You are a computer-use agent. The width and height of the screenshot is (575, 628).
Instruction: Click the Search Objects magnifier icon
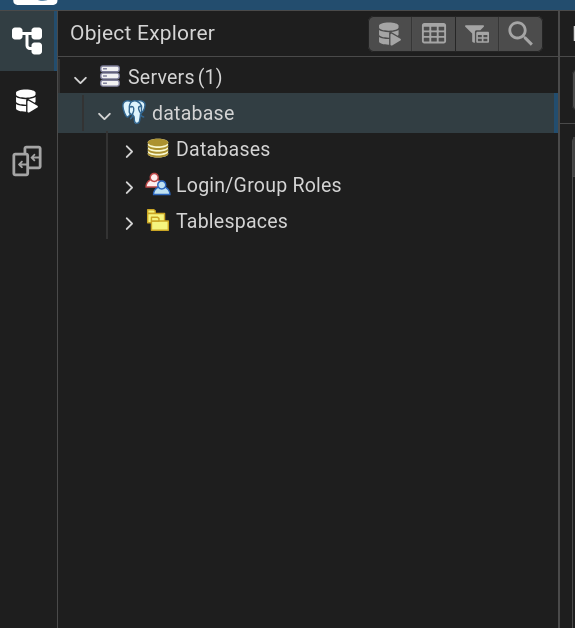tap(520, 34)
